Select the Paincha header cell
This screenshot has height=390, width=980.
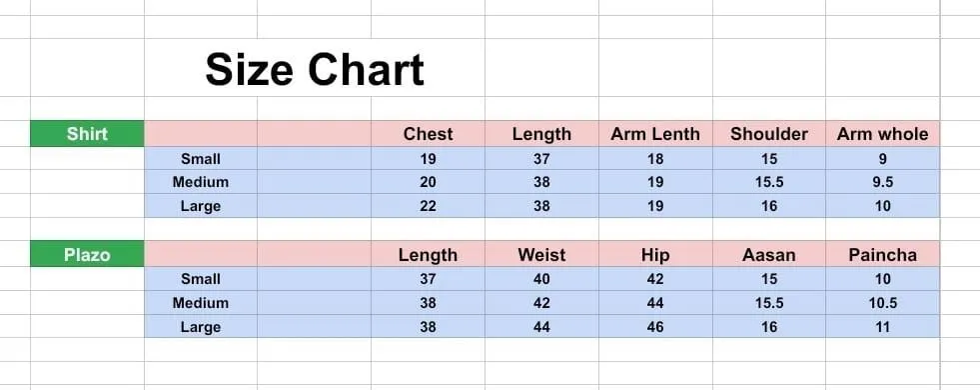(882, 255)
